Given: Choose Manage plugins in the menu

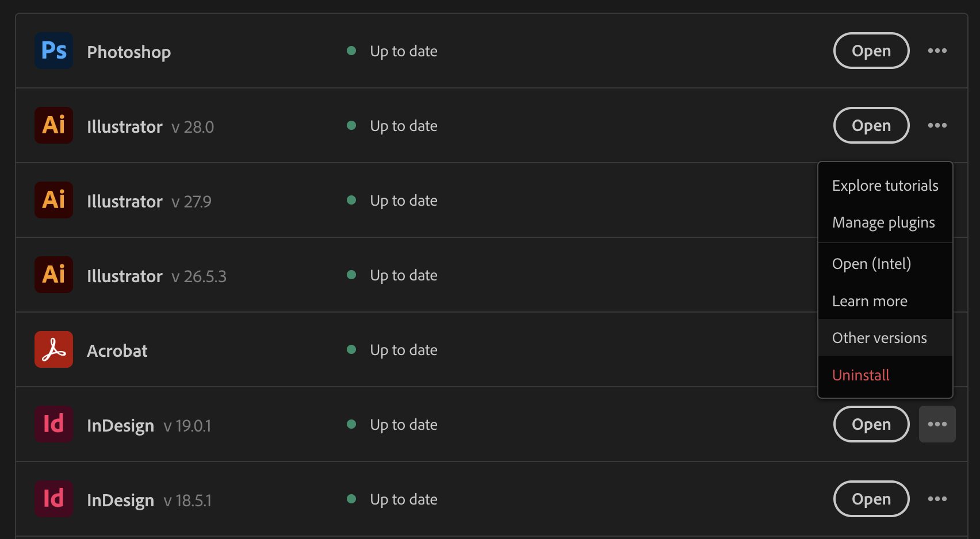Looking at the screenshot, I should click(883, 222).
